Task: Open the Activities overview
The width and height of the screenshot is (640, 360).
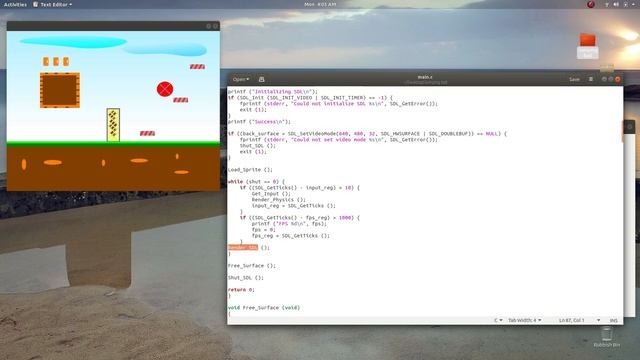Action: pyautogui.click(x=15, y=4)
